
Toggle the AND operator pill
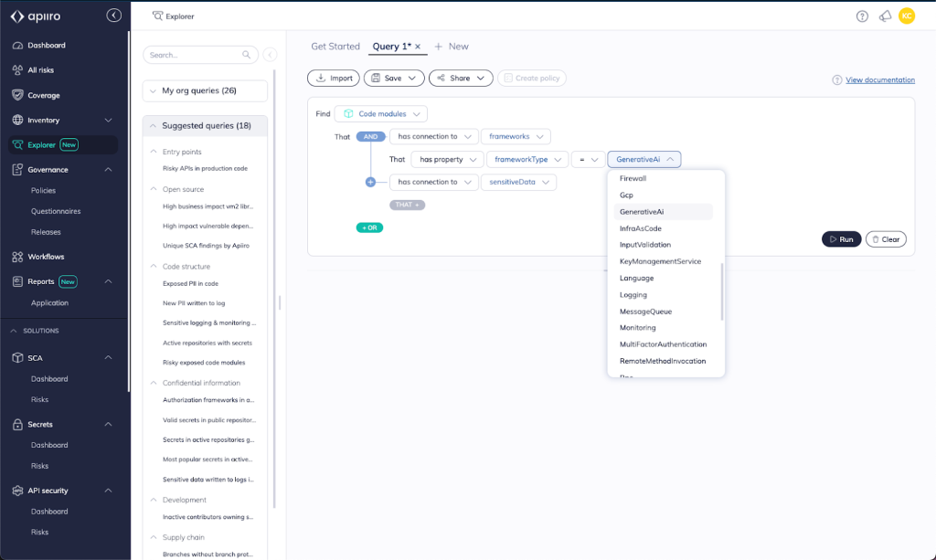(x=370, y=136)
